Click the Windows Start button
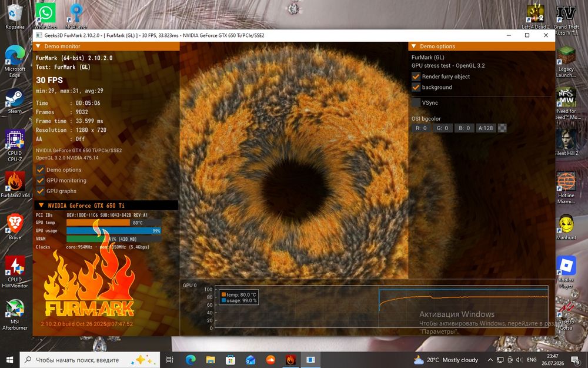This screenshot has height=368, width=588. [x=9, y=360]
